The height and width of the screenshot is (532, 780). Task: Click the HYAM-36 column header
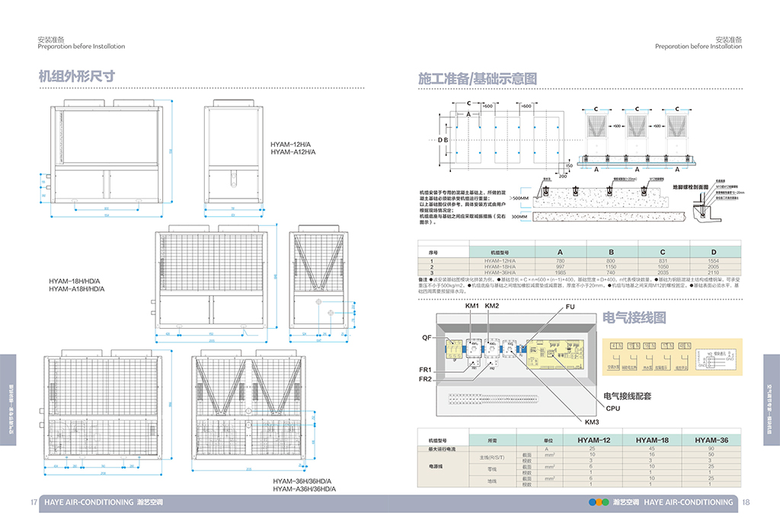[x=711, y=440]
